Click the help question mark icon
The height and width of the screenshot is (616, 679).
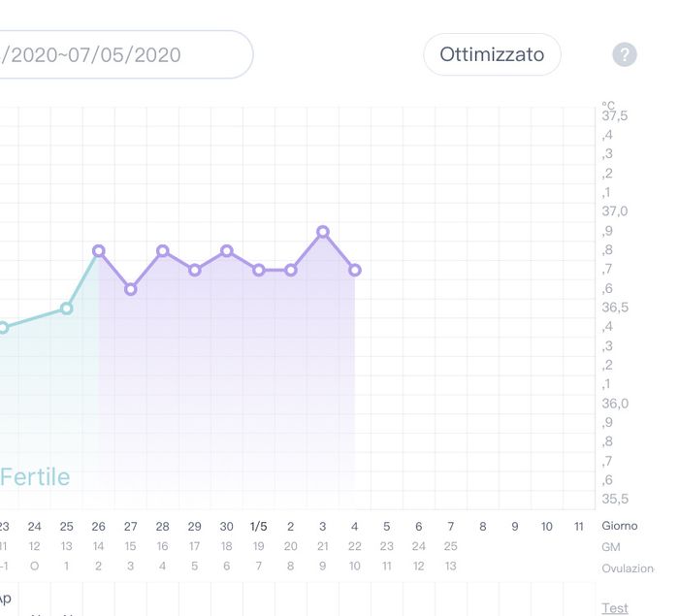[x=625, y=54]
